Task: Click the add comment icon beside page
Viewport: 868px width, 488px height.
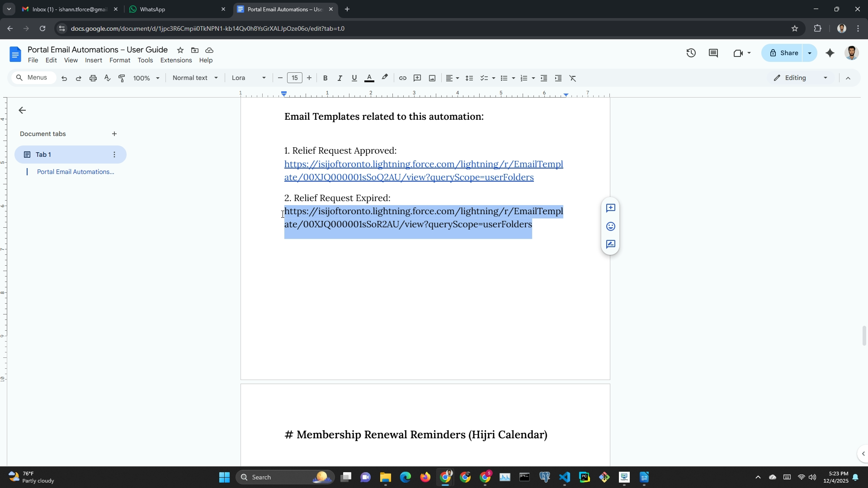Action: [x=610, y=208]
